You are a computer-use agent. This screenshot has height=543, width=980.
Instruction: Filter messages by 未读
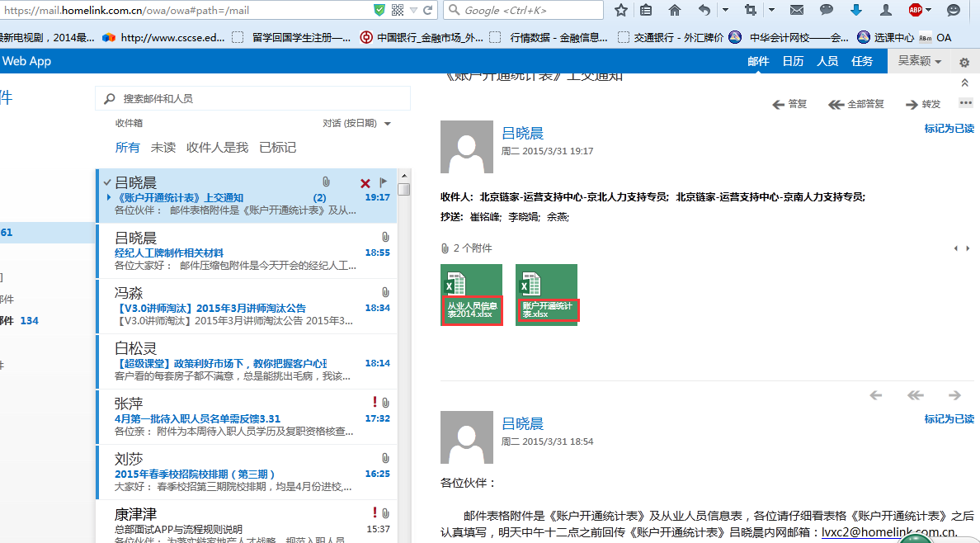[x=163, y=148]
